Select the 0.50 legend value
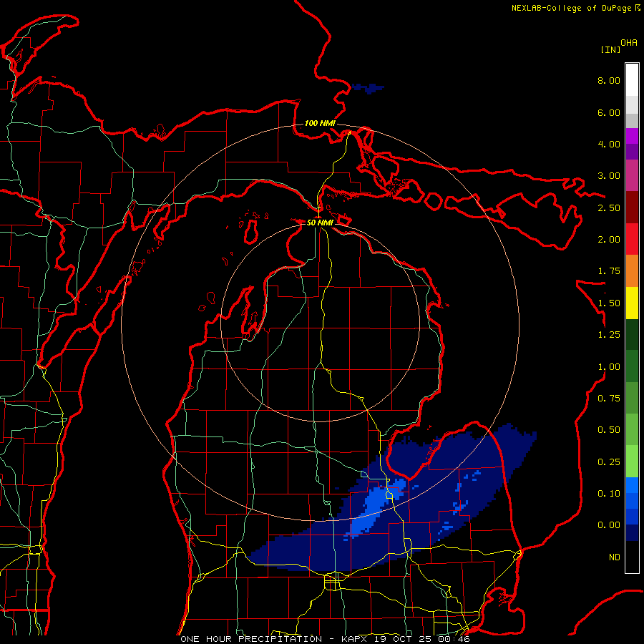644x644 pixels. [609, 430]
